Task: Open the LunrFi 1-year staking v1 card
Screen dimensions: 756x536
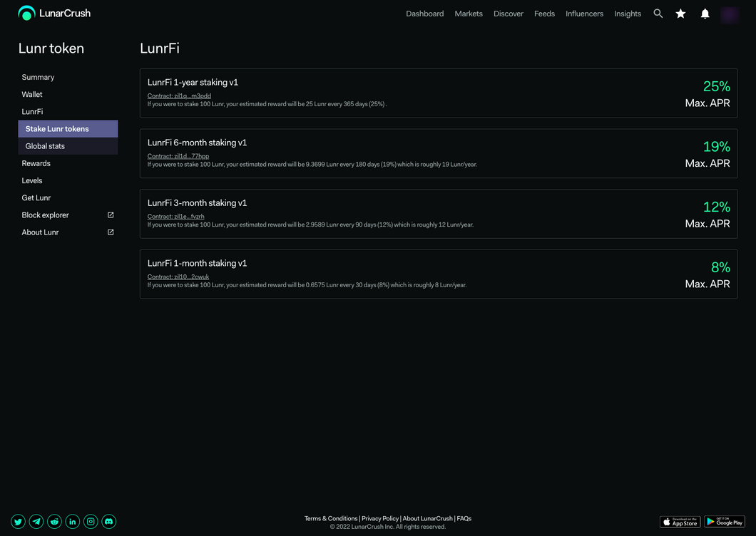Action: click(x=439, y=93)
